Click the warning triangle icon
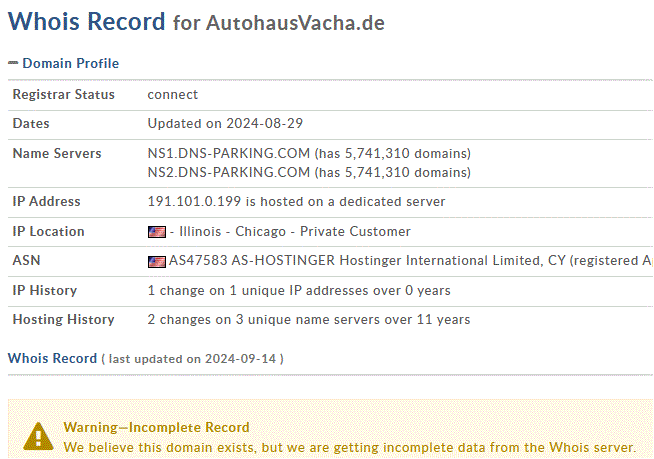Viewport: 654px width, 459px height. click(x=38, y=436)
